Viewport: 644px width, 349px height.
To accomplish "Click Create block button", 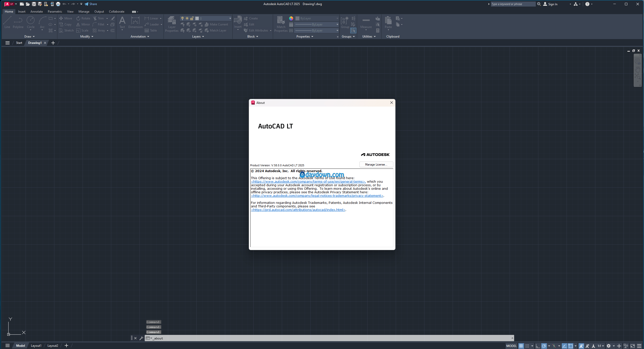I will [251, 18].
